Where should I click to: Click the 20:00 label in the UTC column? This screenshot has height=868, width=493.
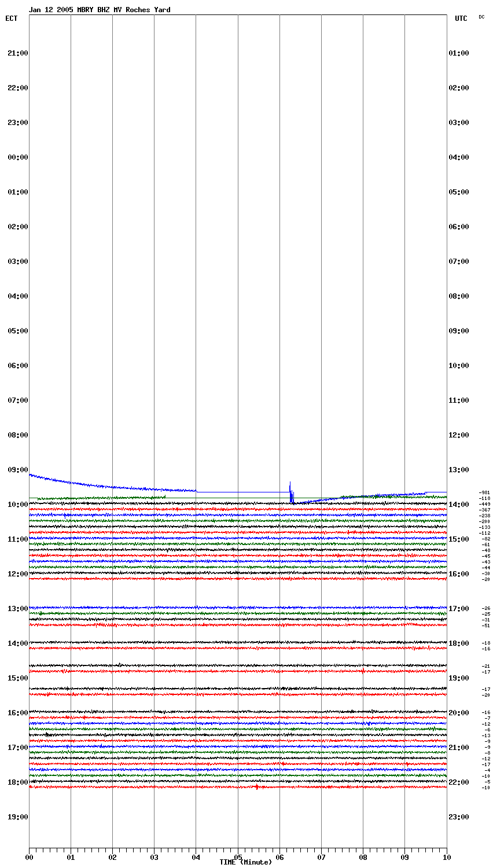[x=459, y=713]
